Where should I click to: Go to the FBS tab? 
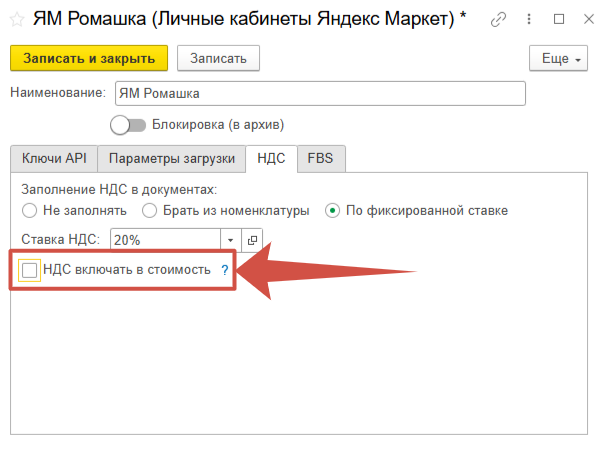coord(321,158)
